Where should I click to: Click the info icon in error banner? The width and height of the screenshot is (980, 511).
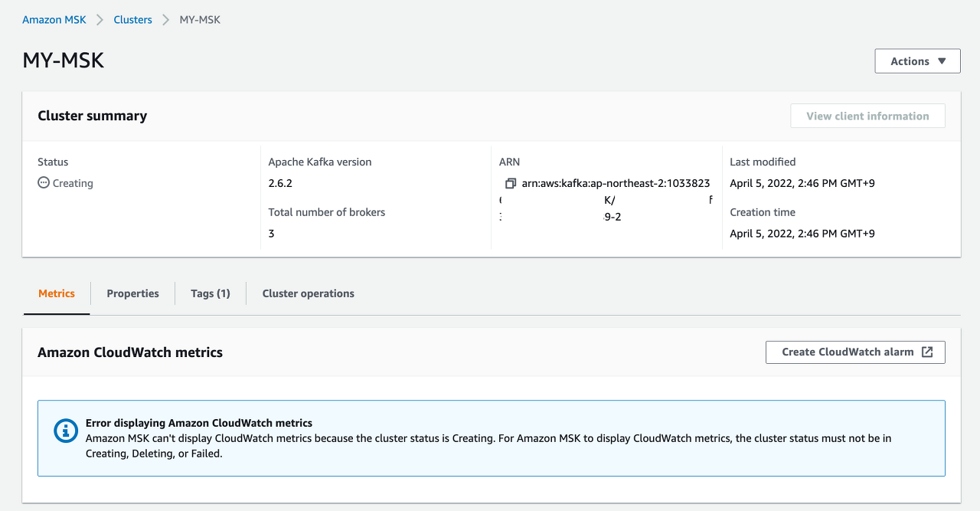(x=66, y=431)
